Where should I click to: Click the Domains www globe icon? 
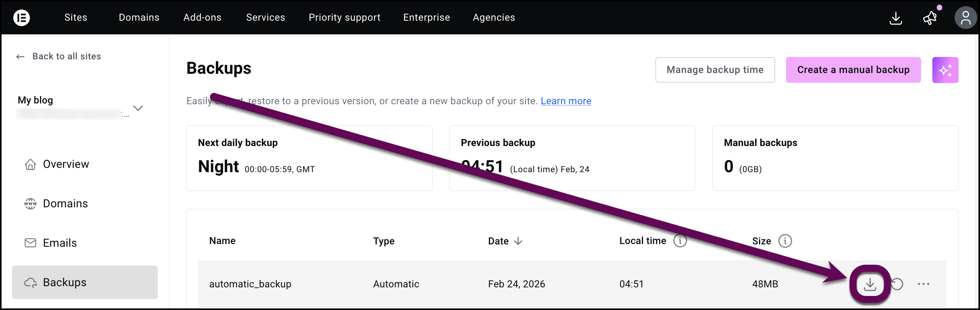pyautogui.click(x=30, y=204)
